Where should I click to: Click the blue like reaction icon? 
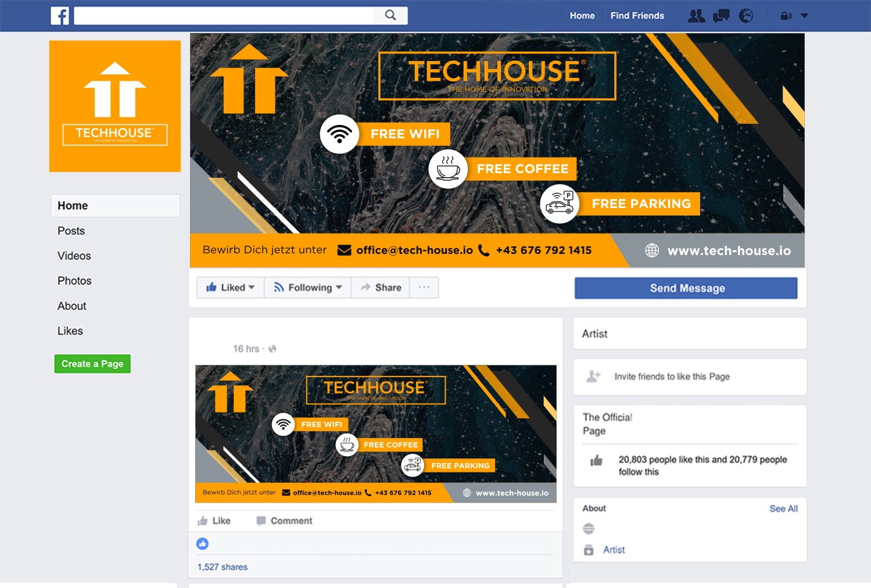[x=202, y=544]
